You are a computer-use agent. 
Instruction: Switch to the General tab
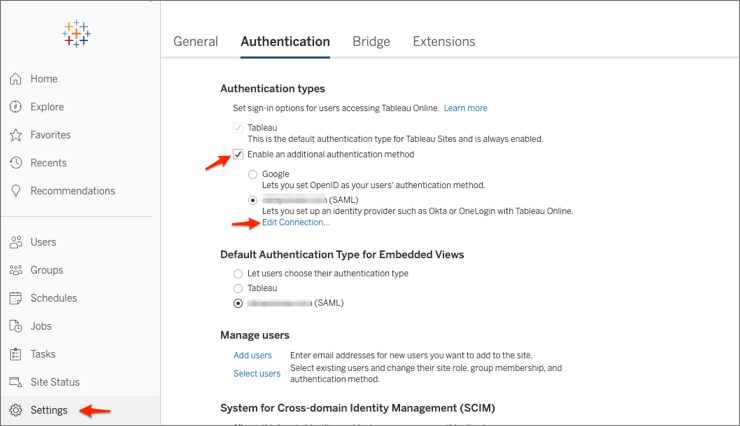pyautogui.click(x=195, y=41)
